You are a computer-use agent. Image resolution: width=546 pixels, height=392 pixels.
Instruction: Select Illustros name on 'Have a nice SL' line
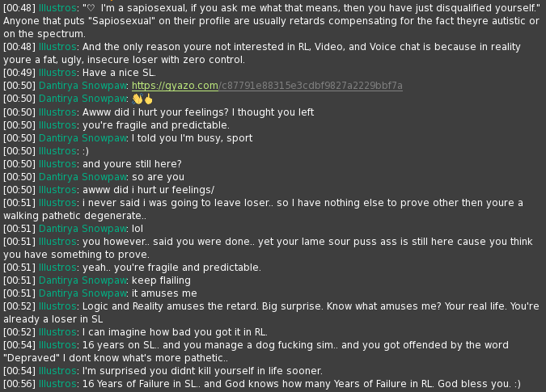(57, 73)
